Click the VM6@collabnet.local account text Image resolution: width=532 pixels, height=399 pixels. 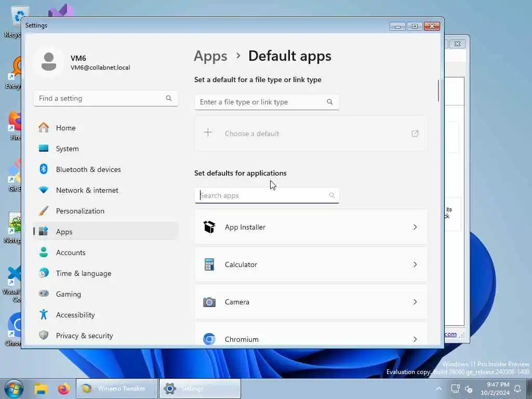[100, 68]
